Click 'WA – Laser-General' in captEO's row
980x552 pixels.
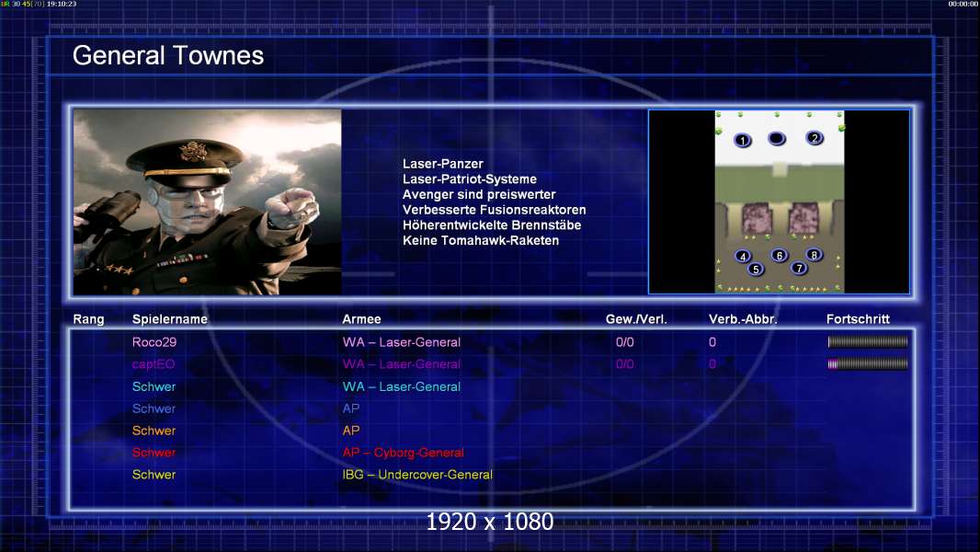coord(401,363)
